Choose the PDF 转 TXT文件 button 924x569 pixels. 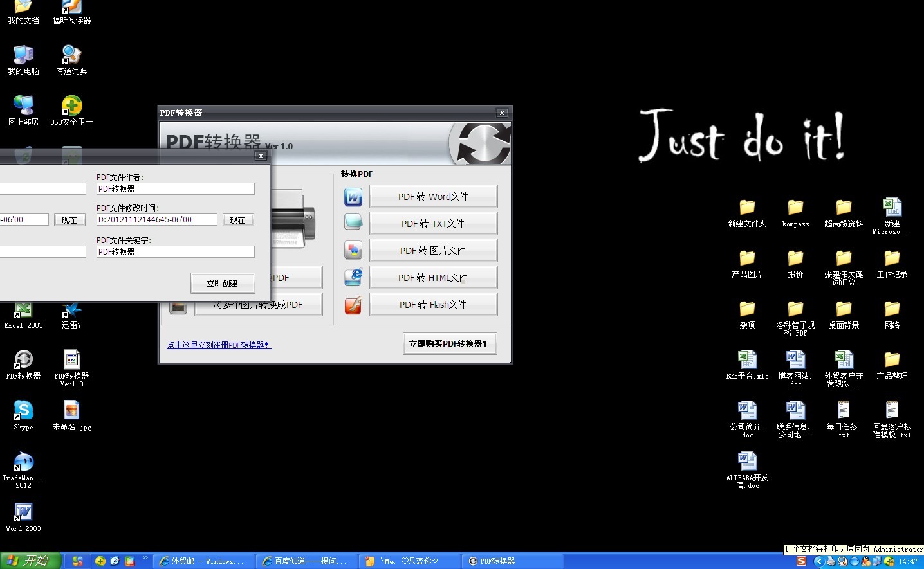[x=433, y=224]
